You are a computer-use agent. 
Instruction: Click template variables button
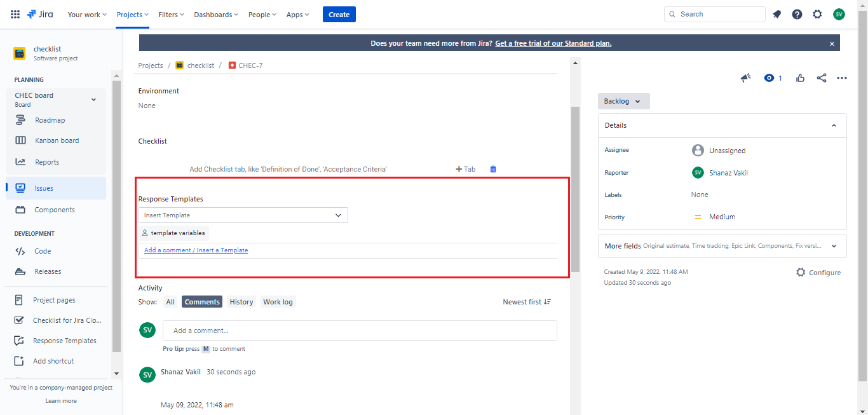173,233
